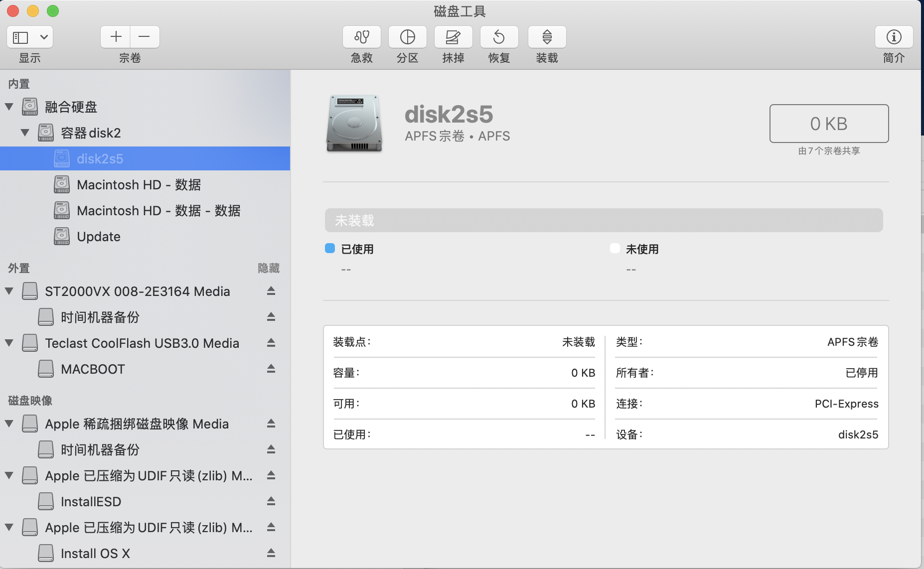Collapse the 融合硬盘 tree item
The image size is (924, 569).
tap(9, 107)
